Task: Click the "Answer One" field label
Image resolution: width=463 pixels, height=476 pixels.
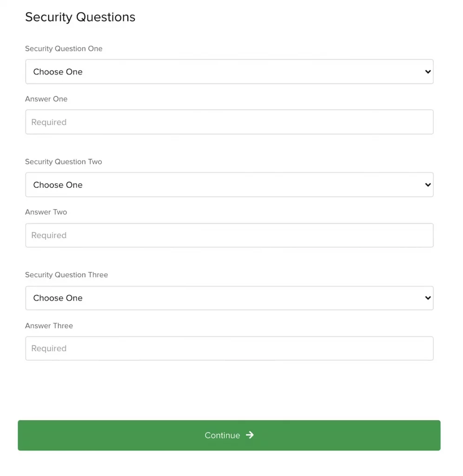Action: (x=46, y=99)
